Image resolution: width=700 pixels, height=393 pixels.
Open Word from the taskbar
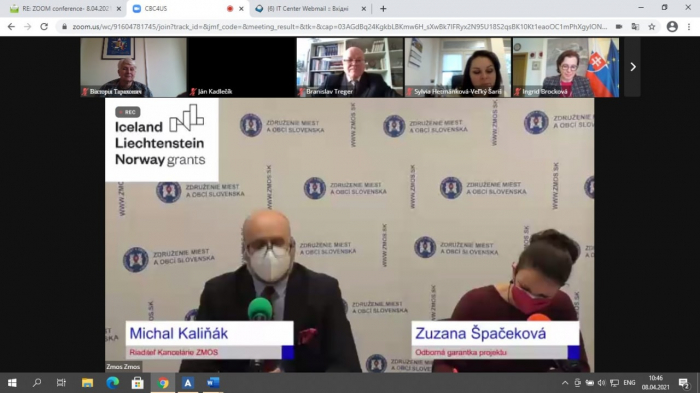(x=213, y=383)
